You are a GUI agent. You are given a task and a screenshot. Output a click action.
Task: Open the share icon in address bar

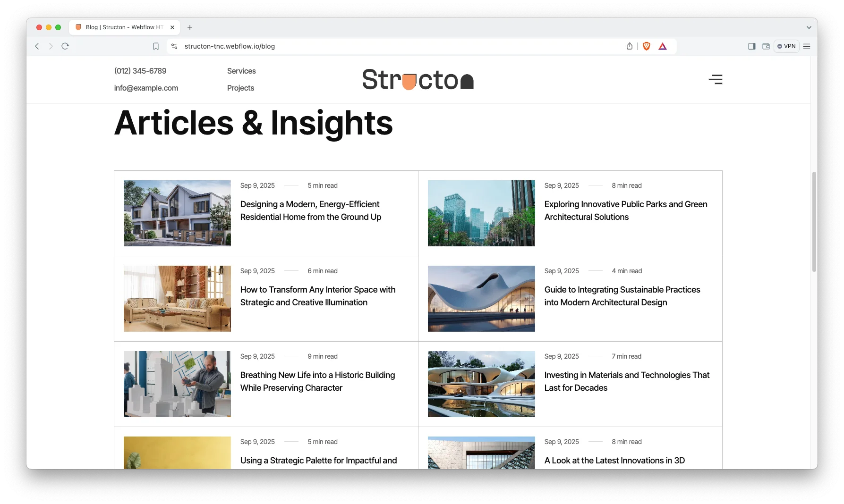(629, 46)
